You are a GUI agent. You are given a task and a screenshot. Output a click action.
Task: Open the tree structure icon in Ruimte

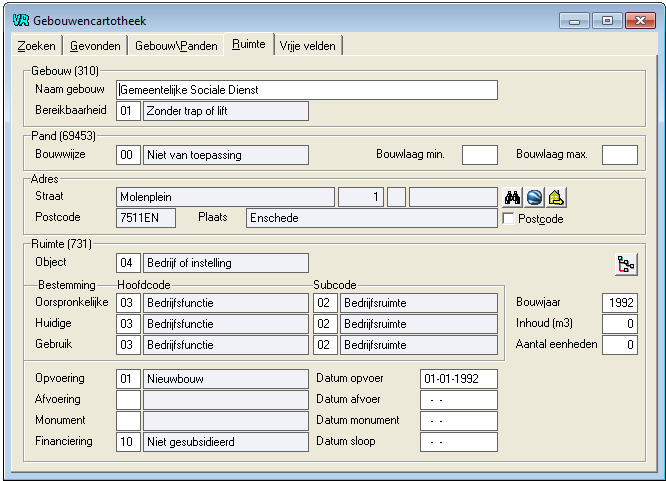pyautogui.click(x=626, y=264)
